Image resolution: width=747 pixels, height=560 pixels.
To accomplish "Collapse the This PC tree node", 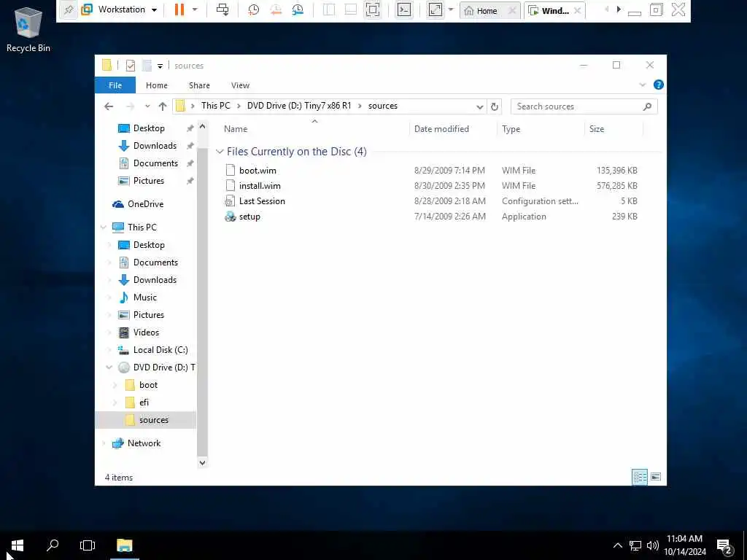I will (104, 227).
